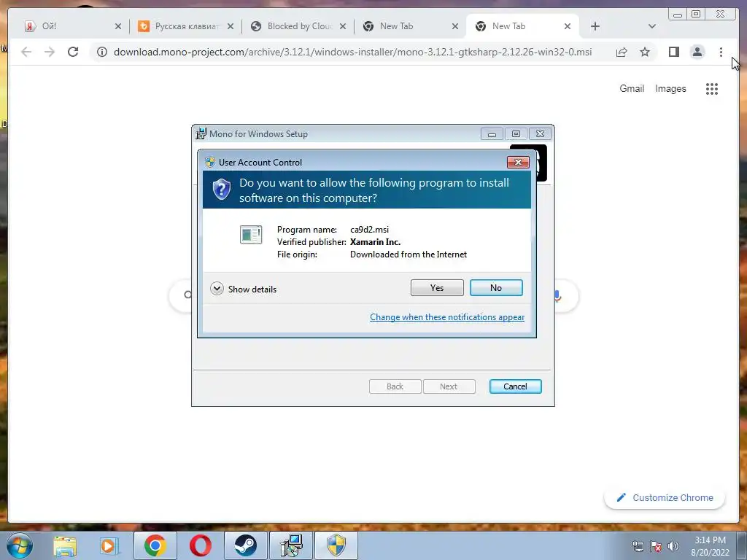This screenshot has height=560, width=747.
Task: Close the Ой! tab
Action: point(118,27)
